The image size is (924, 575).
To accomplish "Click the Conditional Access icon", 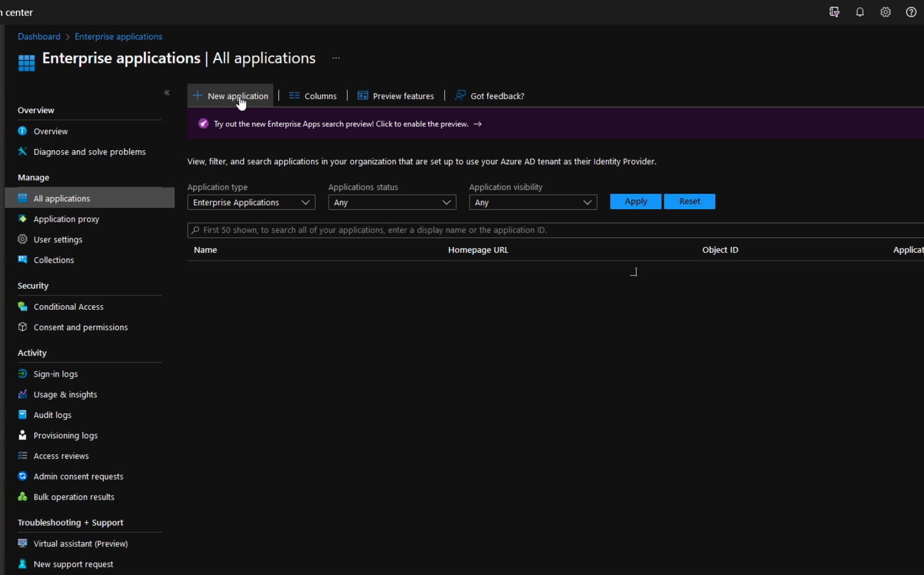I will (x=22, y=306).
